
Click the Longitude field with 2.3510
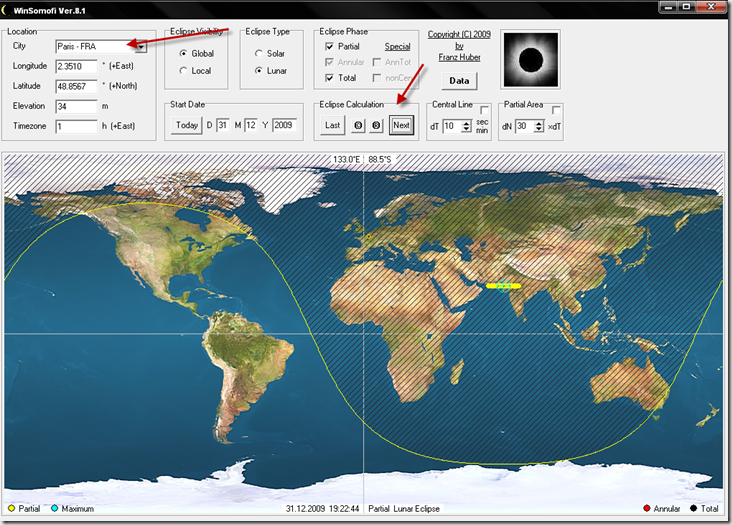click(77, 66)
